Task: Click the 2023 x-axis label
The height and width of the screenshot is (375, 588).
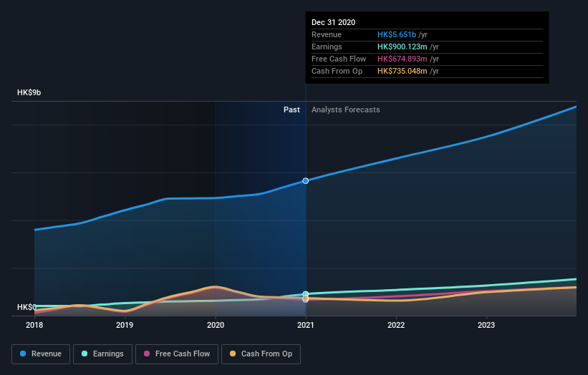Action: (x=486, y=325)
